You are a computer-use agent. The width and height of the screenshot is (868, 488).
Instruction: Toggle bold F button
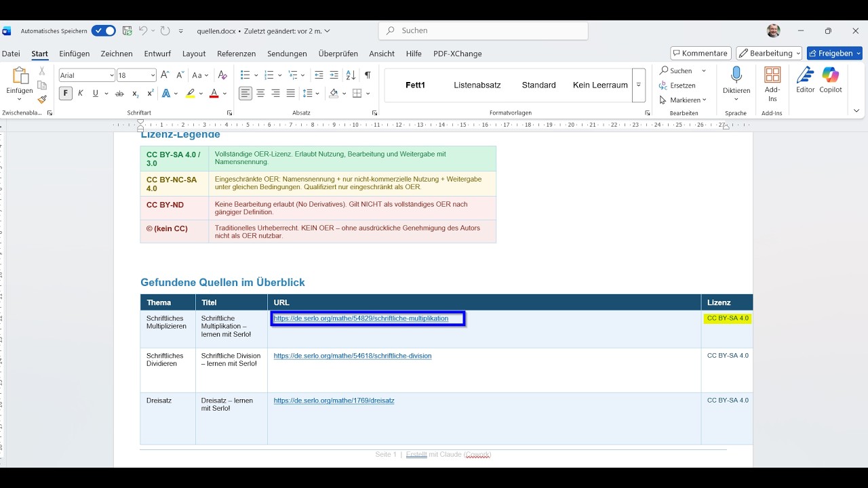pyautogui.click(x=66, y=94)
